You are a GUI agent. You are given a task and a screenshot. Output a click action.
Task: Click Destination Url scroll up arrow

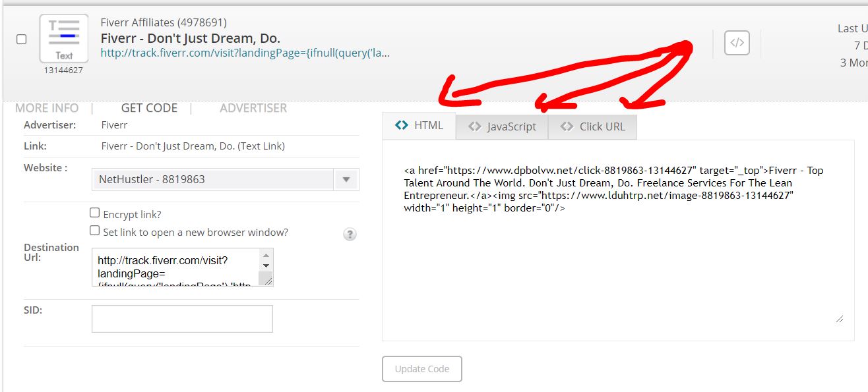(x=266, y=256)
